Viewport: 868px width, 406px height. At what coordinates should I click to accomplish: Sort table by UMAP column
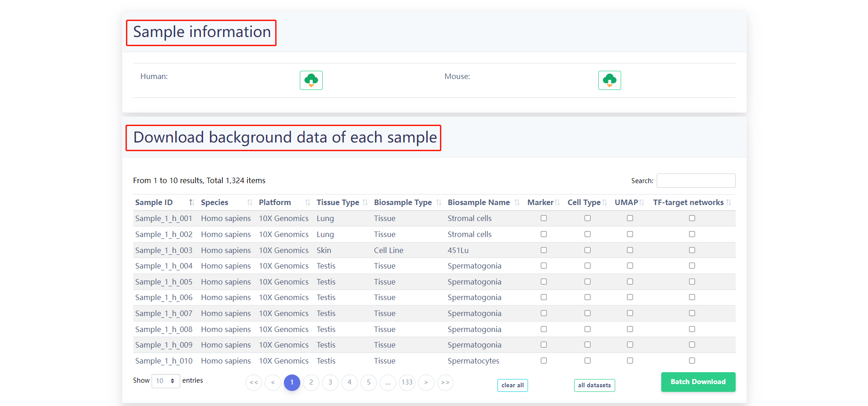pos(630,202)
